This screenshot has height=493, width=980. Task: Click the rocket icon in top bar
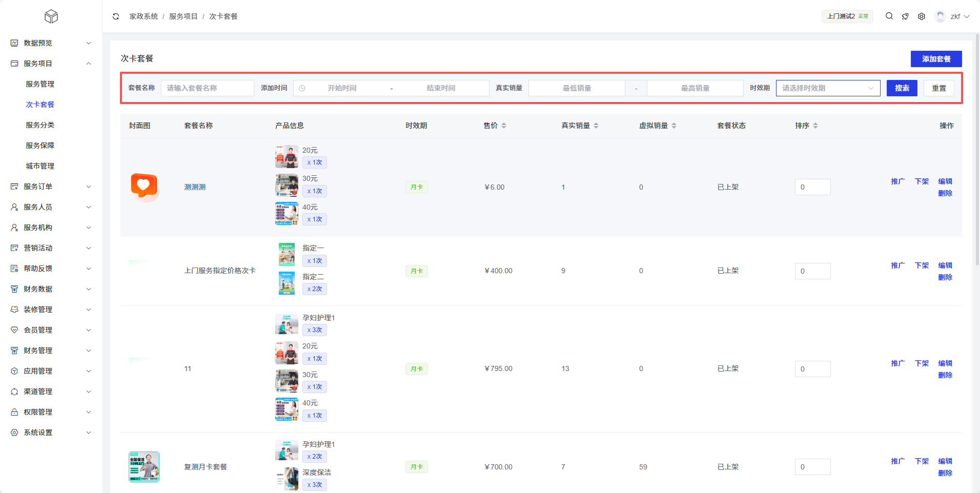905,16
